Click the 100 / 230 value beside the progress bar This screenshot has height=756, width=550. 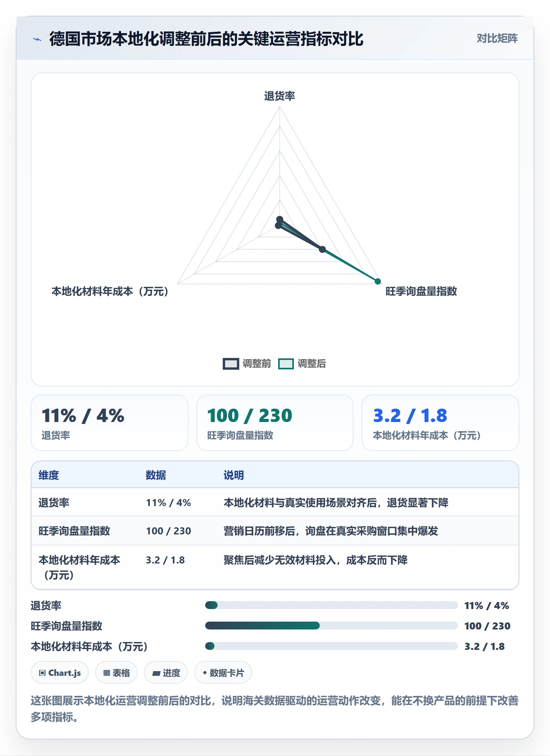pyautogui.click(x=488, y=626)
